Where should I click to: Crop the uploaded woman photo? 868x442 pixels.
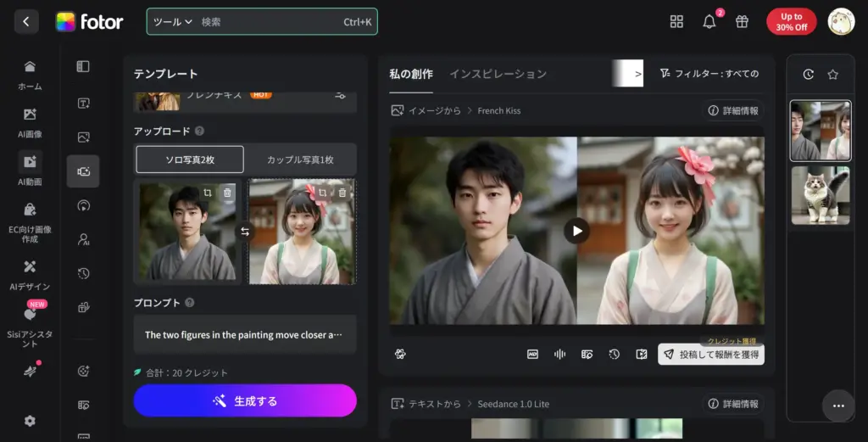322,193
